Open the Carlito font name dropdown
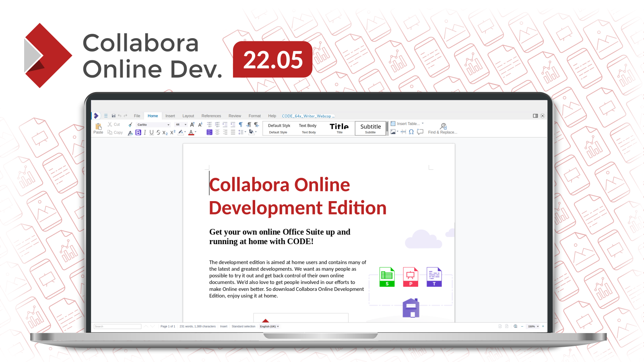 (x=168, y=125)
